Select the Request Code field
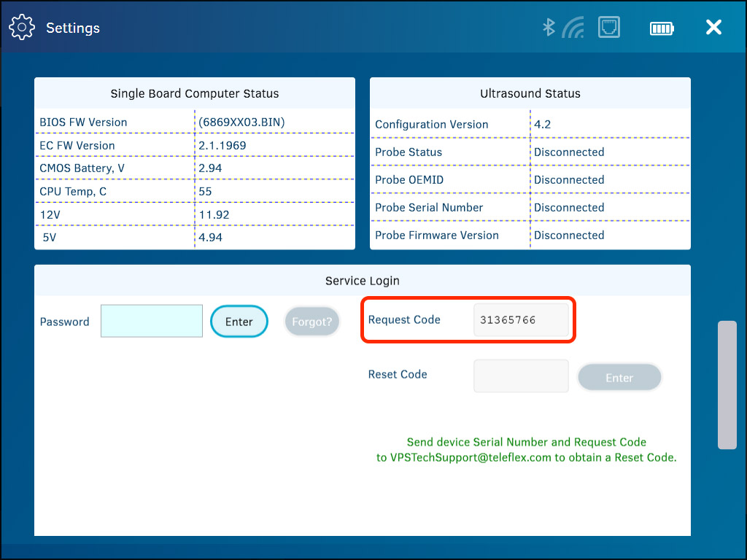 (x=521, y=320)
